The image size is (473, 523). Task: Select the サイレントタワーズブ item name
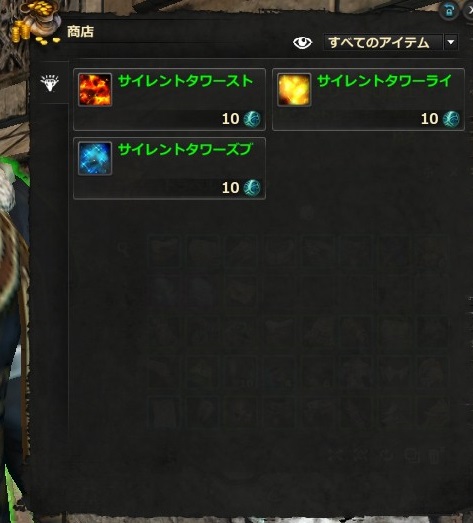(x=185, y=149)
